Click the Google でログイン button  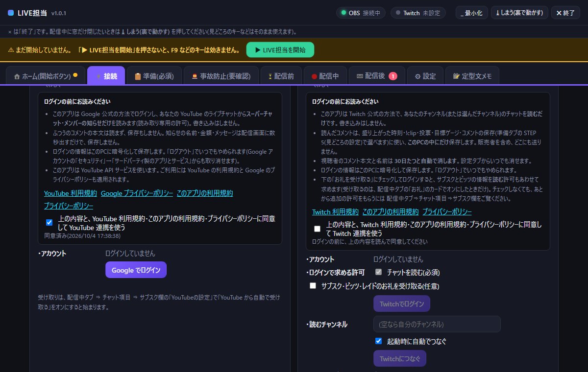coord(136,270)
